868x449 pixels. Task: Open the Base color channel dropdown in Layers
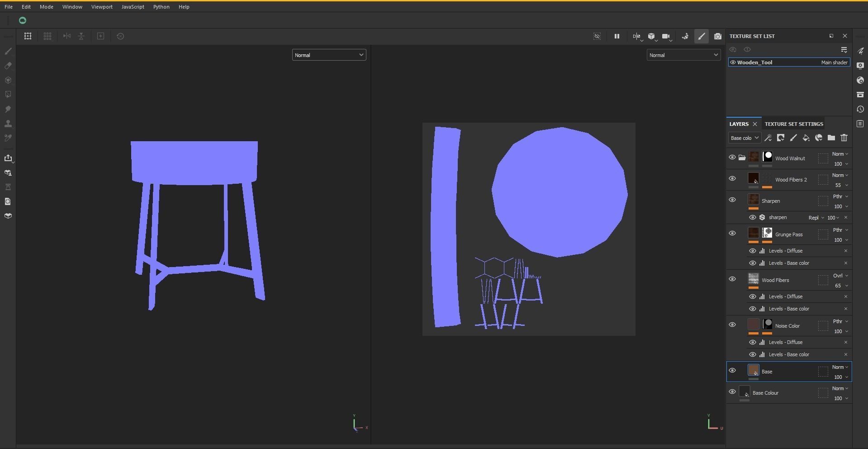coord(745,138)
